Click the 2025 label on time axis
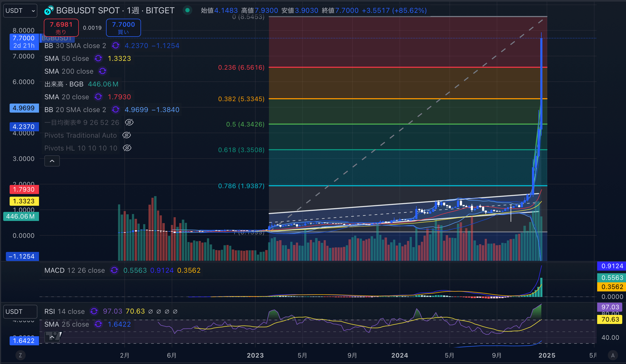The width and height of the screenshot is (626, 364). pos(547,355)
